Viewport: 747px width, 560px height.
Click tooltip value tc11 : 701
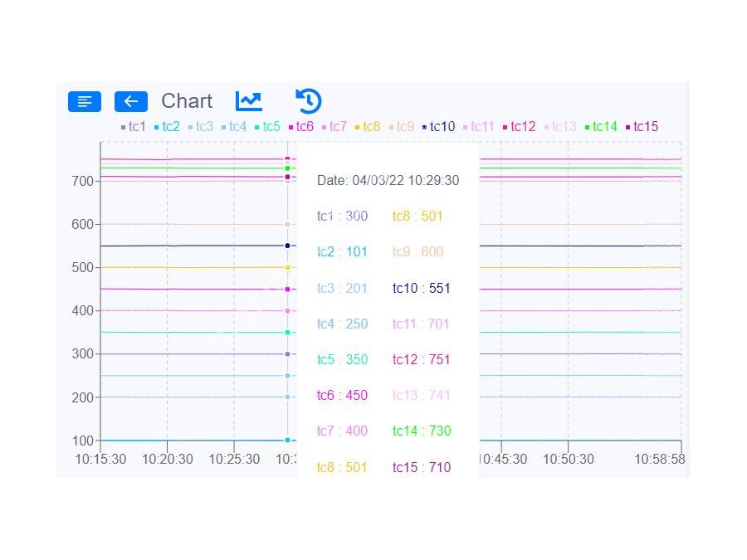[x=421, y=324]
